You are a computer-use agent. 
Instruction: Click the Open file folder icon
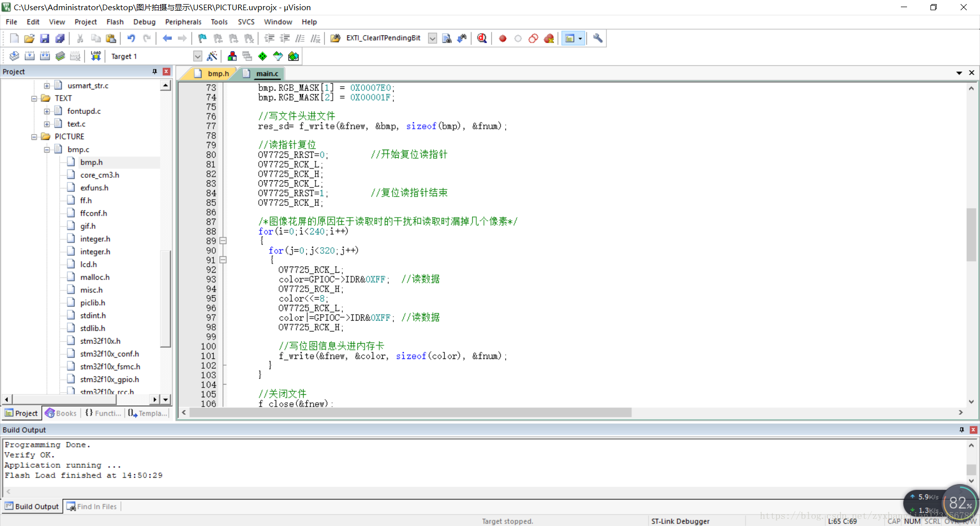(30, 38)
